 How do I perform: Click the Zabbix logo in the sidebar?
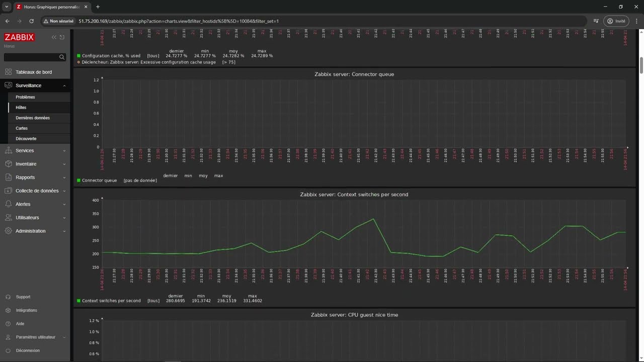19,37
